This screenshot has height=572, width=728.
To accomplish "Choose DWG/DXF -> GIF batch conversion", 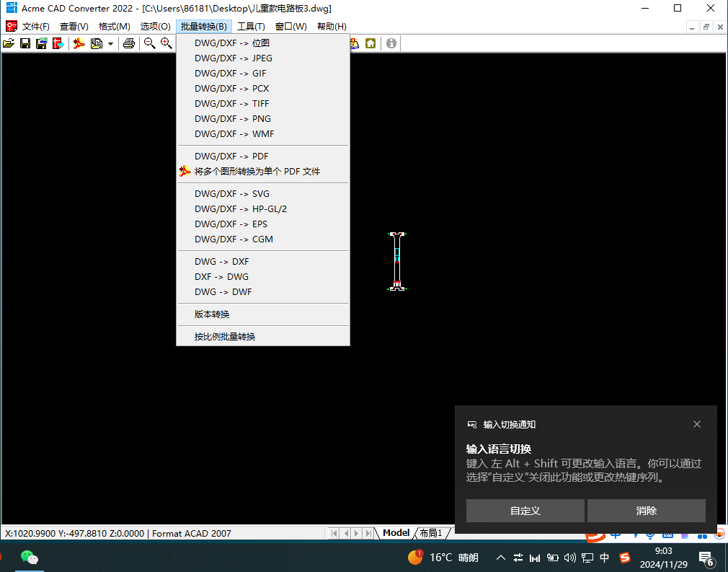I will 263,74.
